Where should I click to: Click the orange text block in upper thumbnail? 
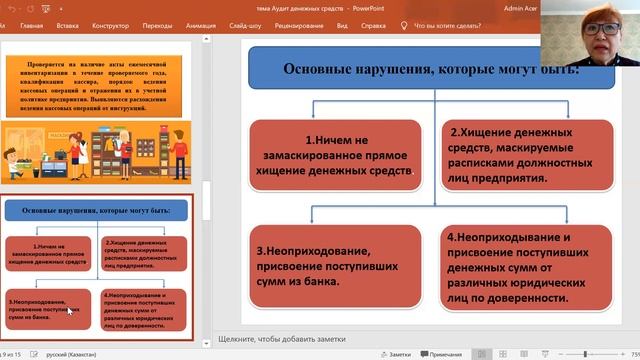[x=94, y=86]
